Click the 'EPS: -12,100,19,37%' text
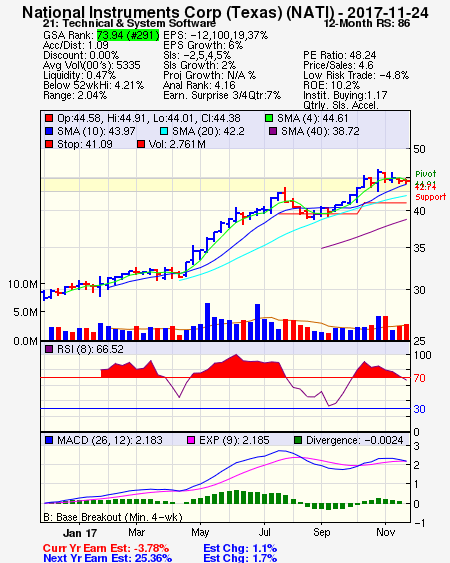 (x=215, y=35)
